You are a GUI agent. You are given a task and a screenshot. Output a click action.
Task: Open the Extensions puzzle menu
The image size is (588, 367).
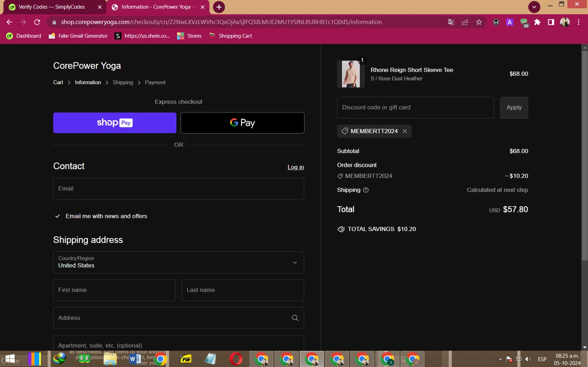[x=537, y=22]
